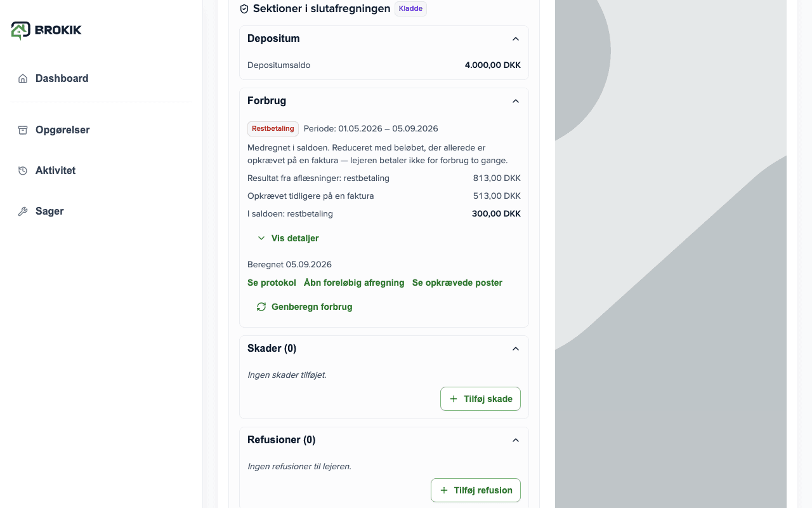Click the refresh icon beside Genberegn forbrug
Screen dimensions: 812x508
[x=261, y=307]
